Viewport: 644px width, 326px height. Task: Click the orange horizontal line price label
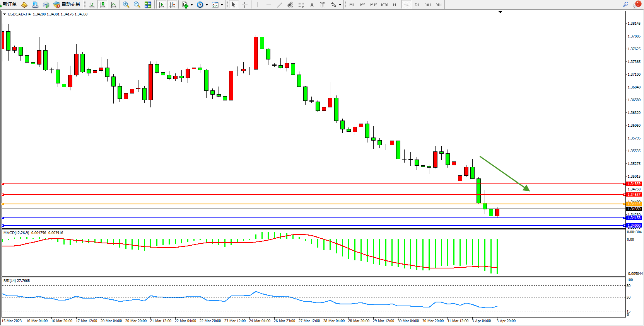634,204
